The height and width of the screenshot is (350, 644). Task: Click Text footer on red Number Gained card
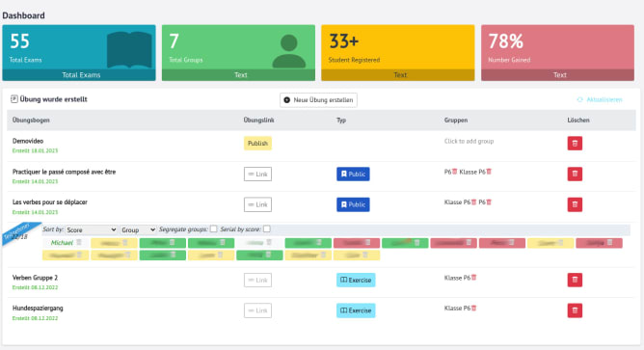coord(558,75)
